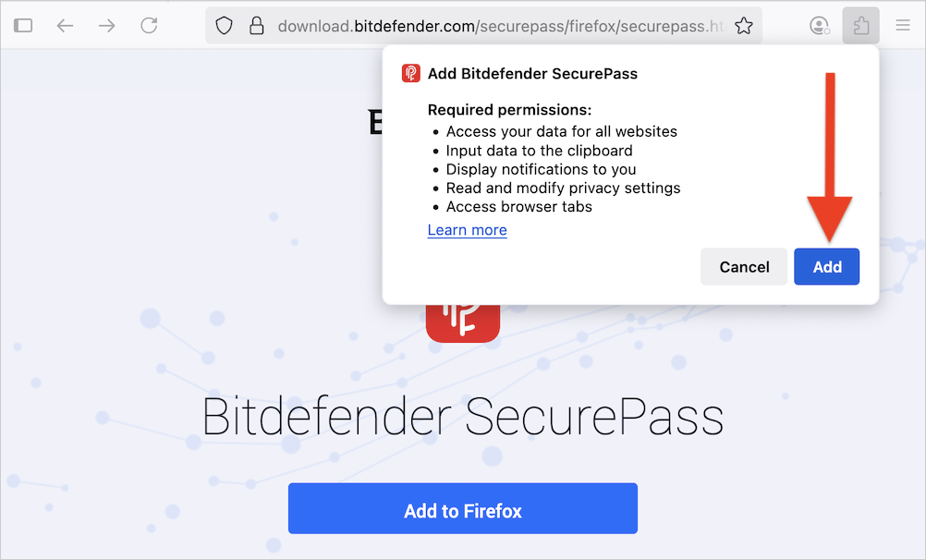Go forward to next page
Screen dimensions: 926x560
coord(107,26)
